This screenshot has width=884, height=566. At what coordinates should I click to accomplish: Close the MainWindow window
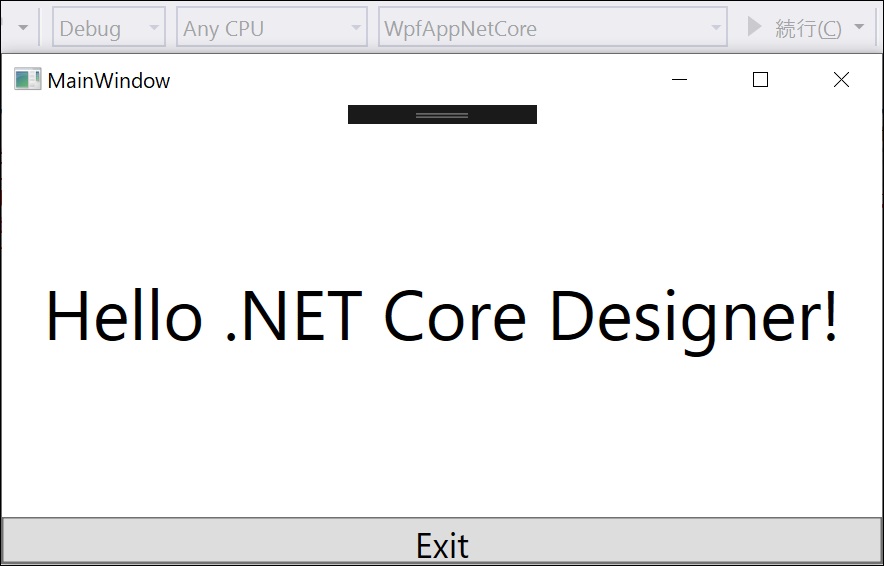pos(841,79)
